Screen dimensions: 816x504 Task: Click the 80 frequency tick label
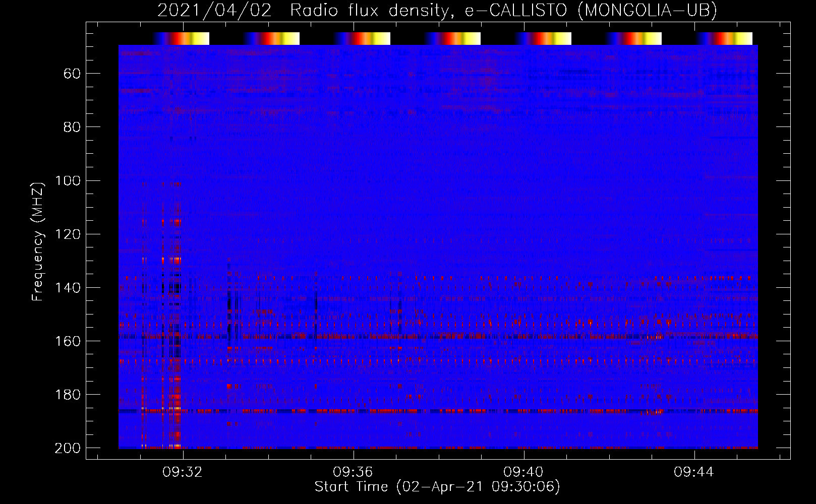pyautogui.click(x=72, y=128)
